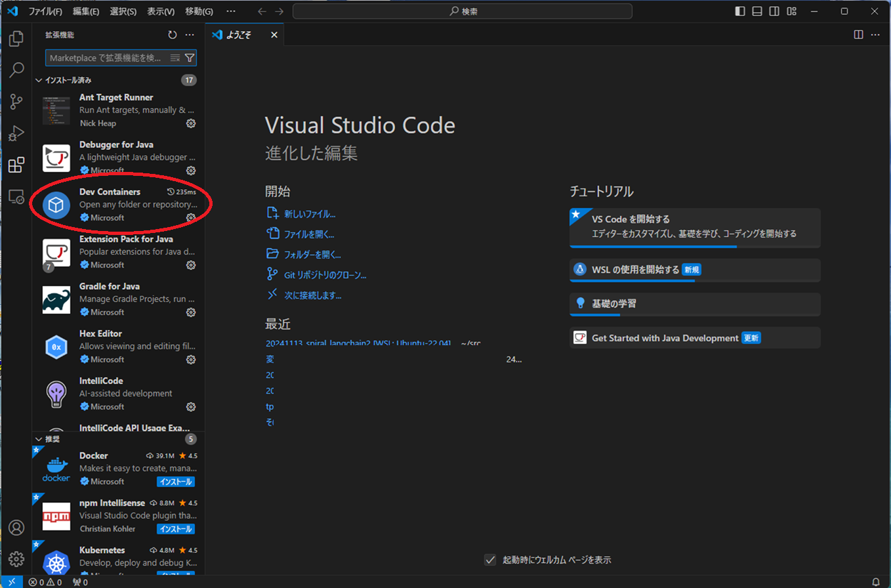Show errors and warnings in status bar
The width and height of the screenshot is (891, 588).
coord(45,582)
